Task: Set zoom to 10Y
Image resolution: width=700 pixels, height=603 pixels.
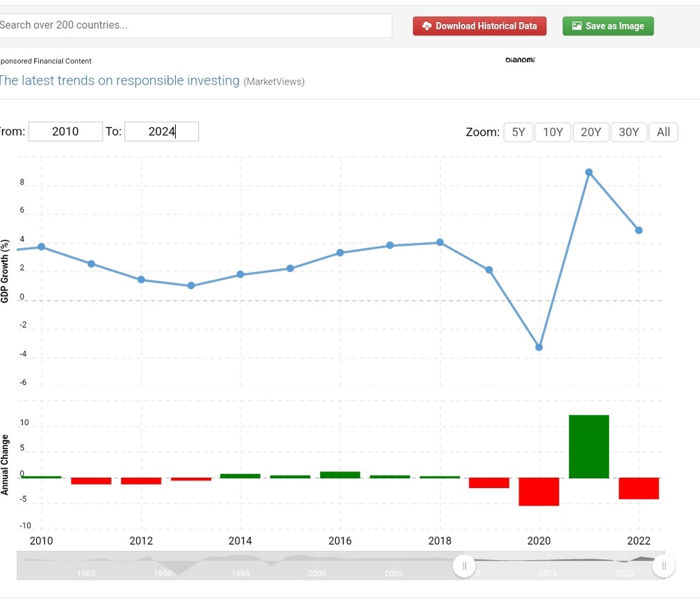Action: pos(552,132)
